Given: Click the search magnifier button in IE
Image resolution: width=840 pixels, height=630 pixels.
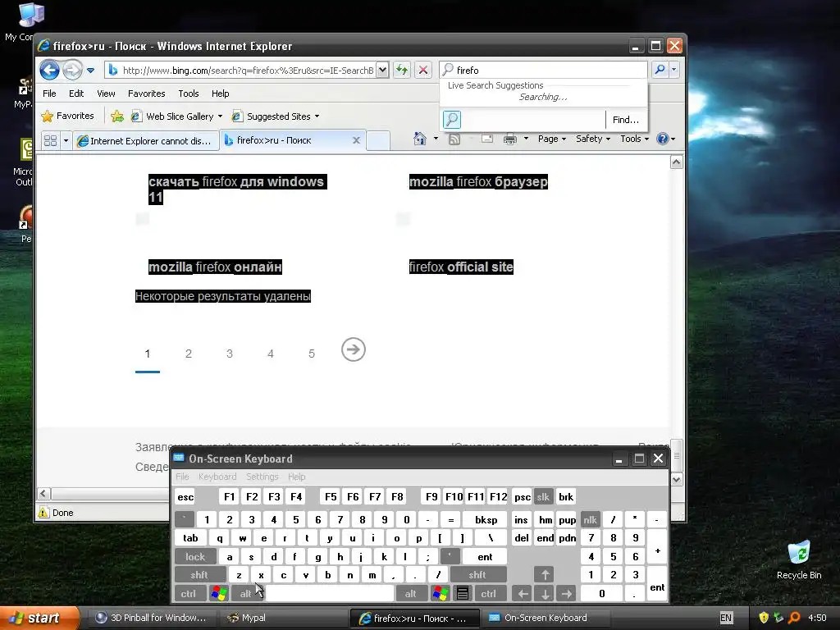Looking at the screenshot, I should pos(660,70).
